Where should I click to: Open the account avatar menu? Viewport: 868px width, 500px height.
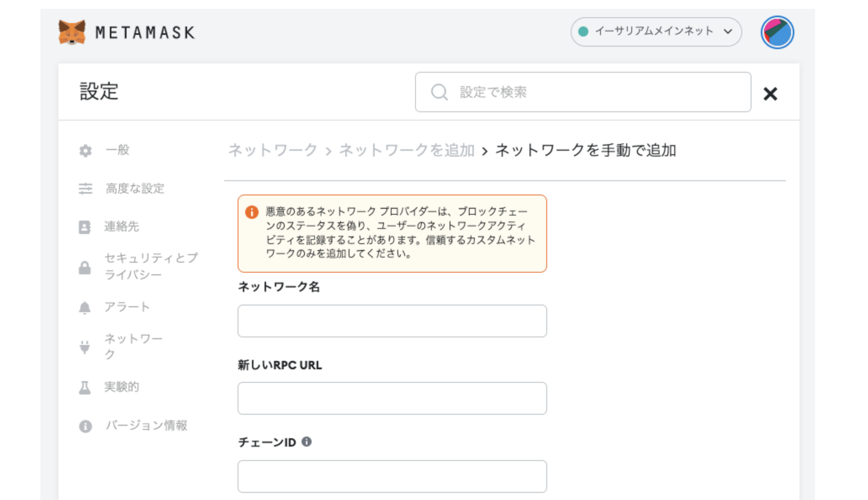click(777, 32)
